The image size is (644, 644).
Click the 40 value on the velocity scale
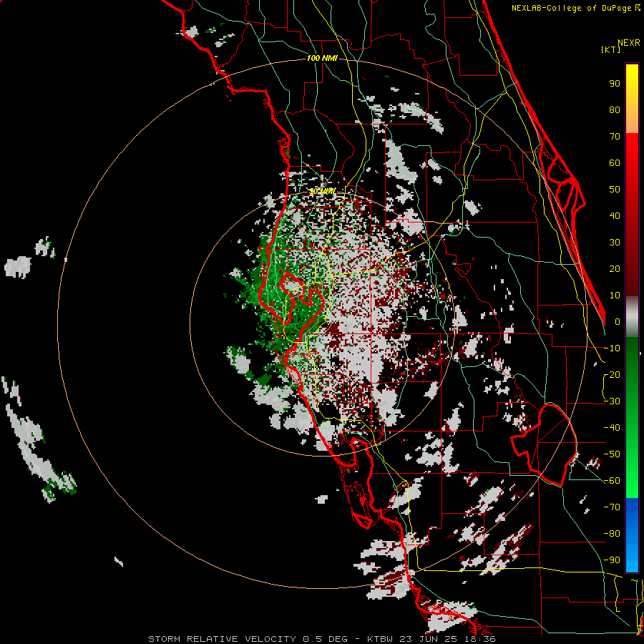pyautogui.click(x=615, y=216)
